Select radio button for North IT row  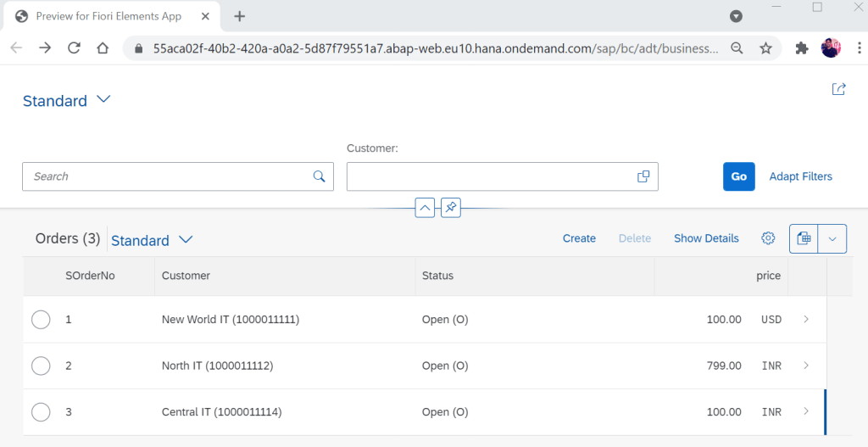click(41, 366)
